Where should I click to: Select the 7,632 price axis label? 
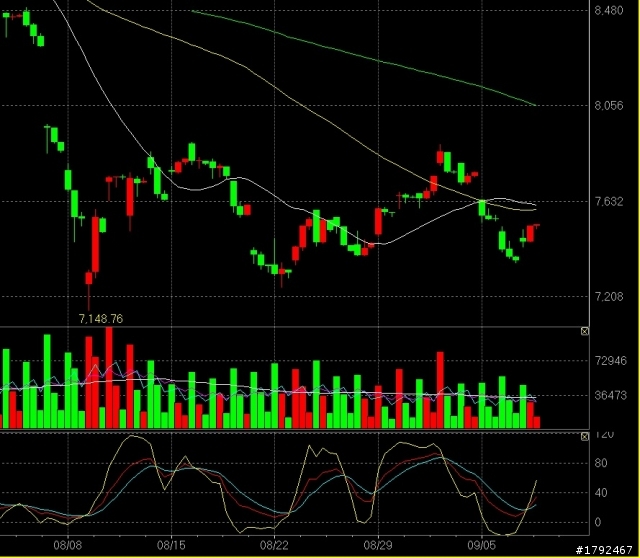point(609,201)
